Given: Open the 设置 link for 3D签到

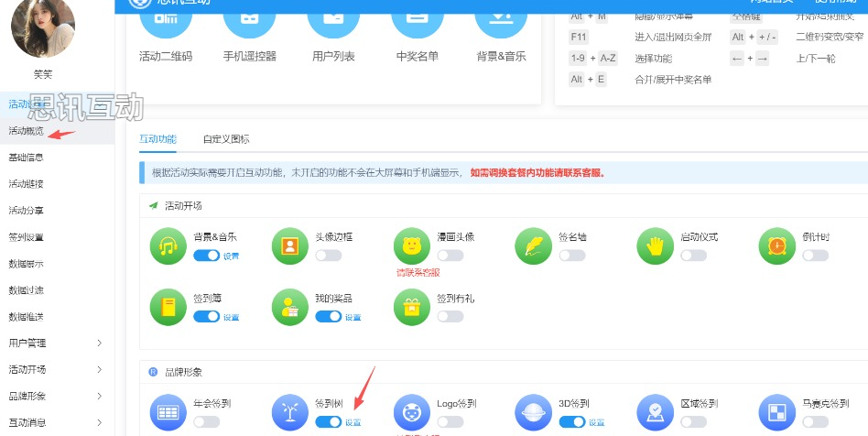Looking at the screenshot, I should (x=596, y=423).
